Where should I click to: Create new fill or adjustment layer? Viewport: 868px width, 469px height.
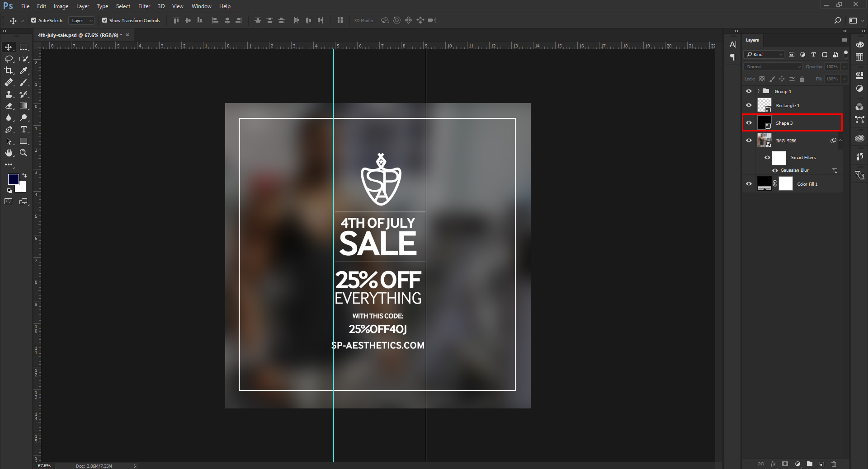pyautogui.click(x=797, y=464)
